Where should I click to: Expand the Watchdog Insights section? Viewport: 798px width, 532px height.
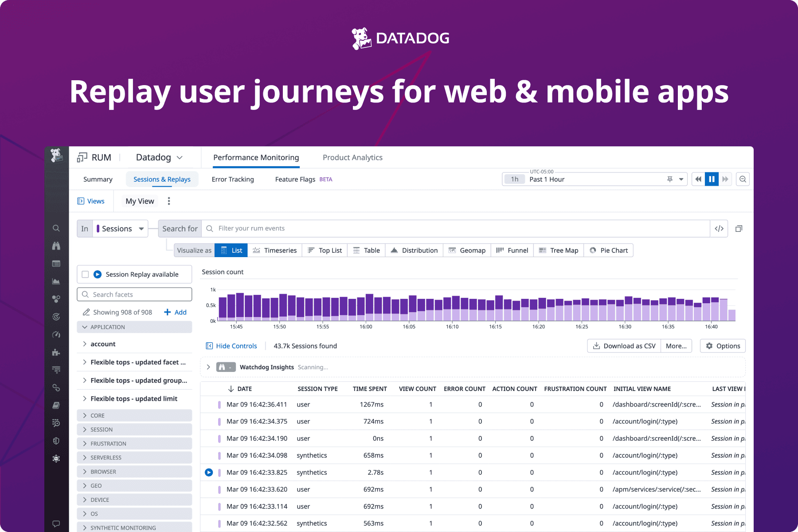coord(208,367)
